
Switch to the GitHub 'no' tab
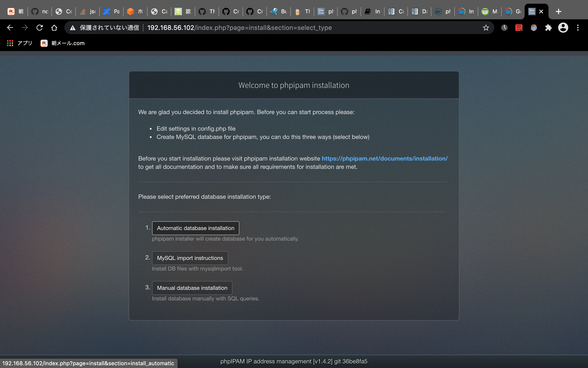(40, 11)
